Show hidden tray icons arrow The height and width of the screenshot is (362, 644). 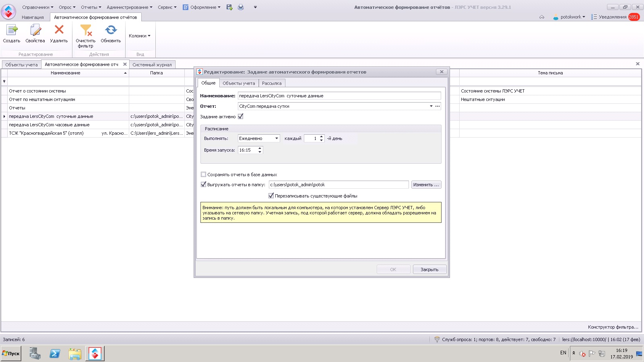574,353
